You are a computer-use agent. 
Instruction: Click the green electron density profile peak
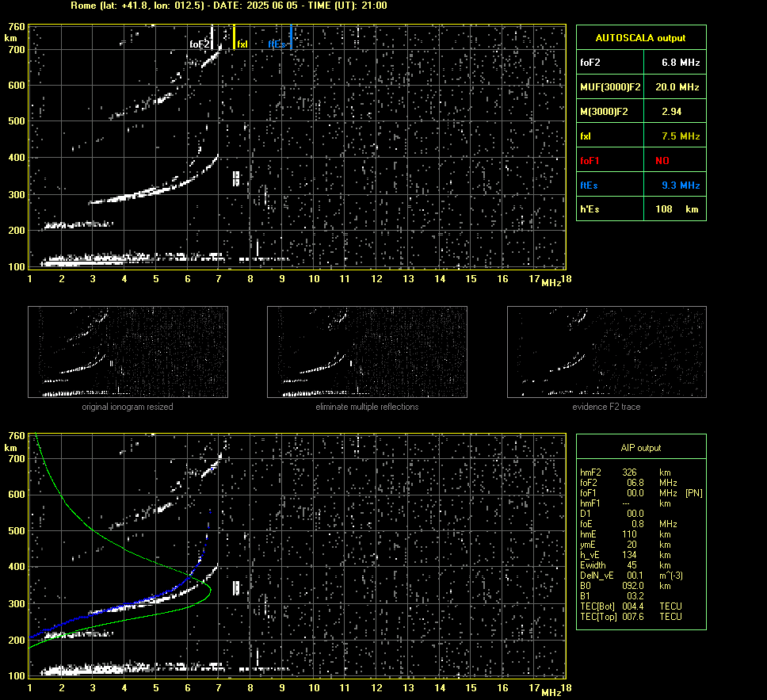point(210,591)
